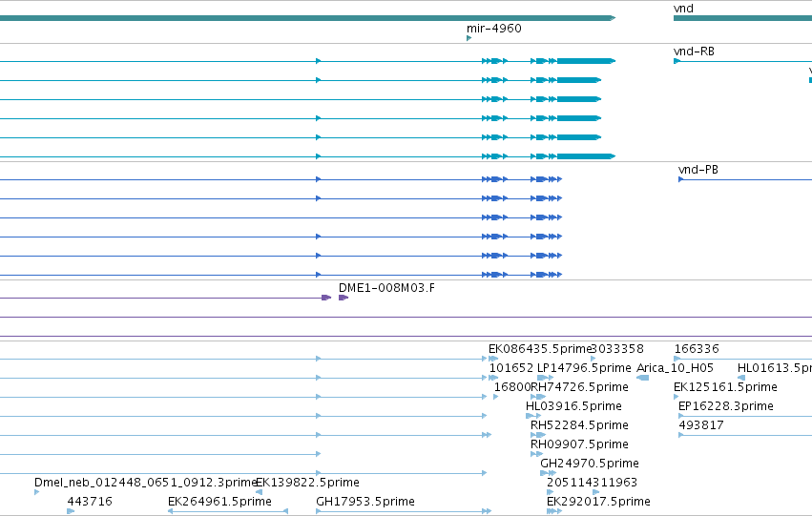Image resolution: width=812 pixels, height=516 pixels.
Task: Select the vnd gene label
Action: [x=683, y=9]
